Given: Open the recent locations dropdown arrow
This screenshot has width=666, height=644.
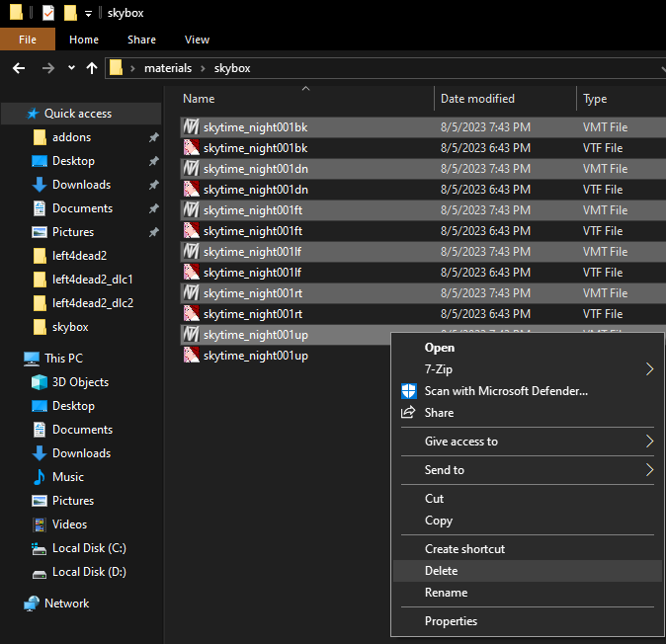Looking at the screenshot, I should 71,67.
